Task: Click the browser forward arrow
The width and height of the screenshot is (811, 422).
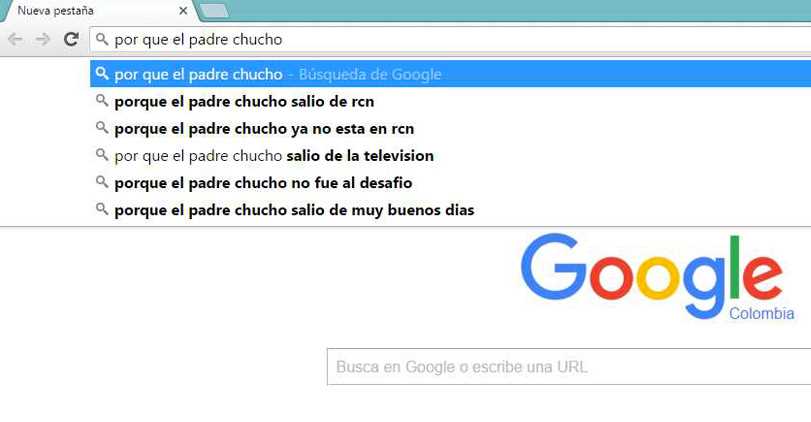Action: point(43,39)
